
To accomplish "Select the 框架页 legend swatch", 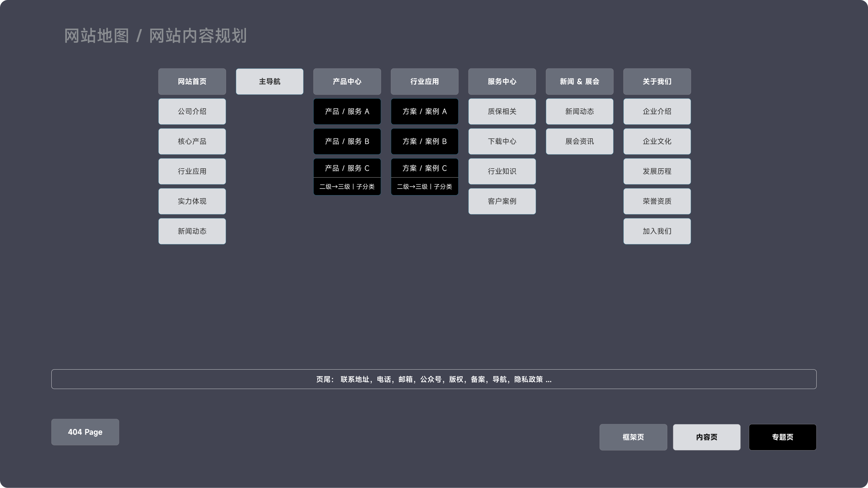I will point(633,437).
